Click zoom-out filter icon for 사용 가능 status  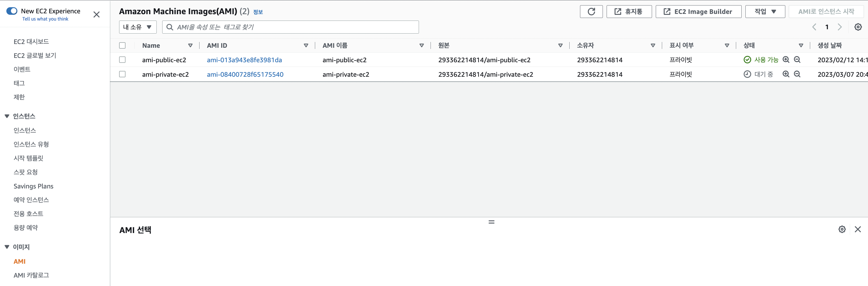coord(797,60)
